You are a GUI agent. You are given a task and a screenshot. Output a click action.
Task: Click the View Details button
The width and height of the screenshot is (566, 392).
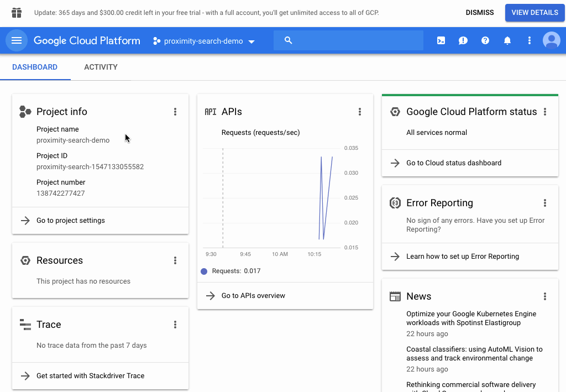pyautogui.click(x=534, y=12)
